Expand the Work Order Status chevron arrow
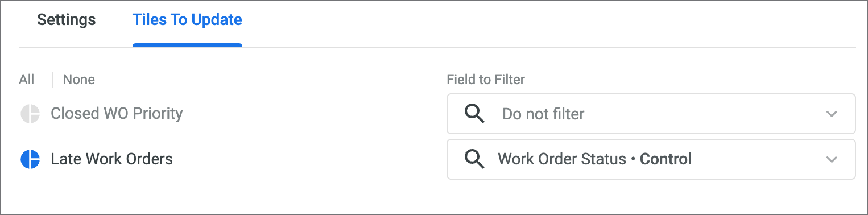Viewport: 868px width, 215px height. (832, 159)
